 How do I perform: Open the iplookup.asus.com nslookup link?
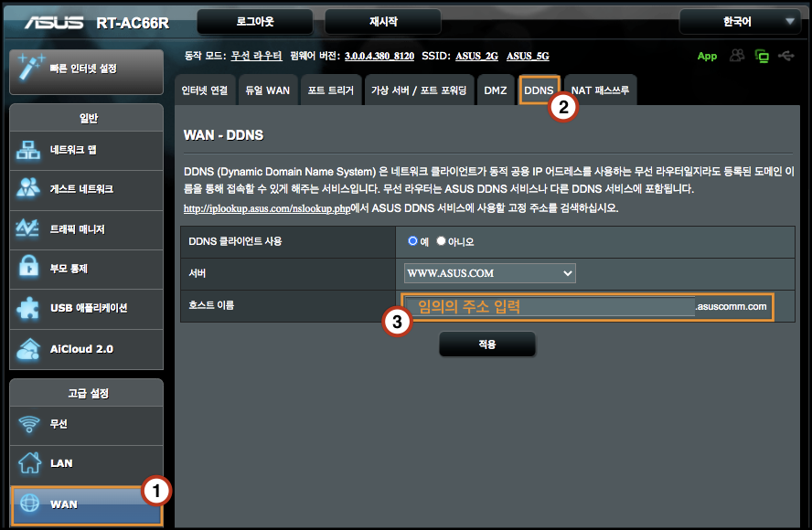pyautogui.click(x=267, y=208)
